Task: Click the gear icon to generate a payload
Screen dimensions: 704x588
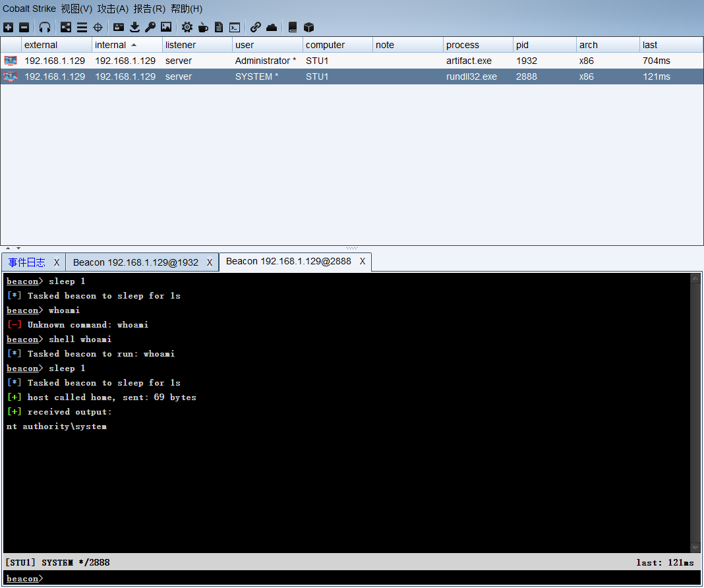Action: (187, 28)
